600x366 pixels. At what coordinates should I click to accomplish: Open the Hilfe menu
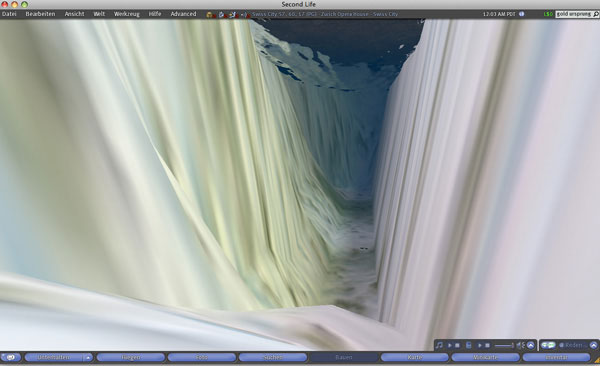(x=155, y=14)
